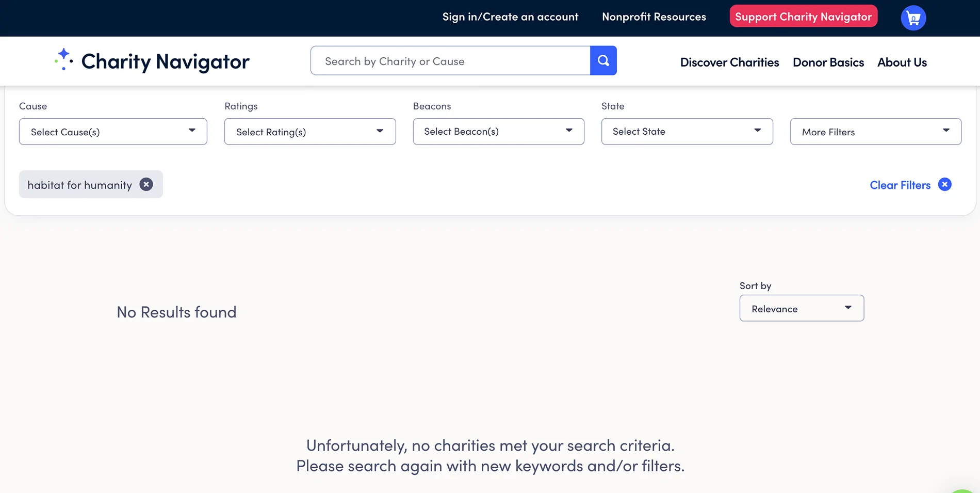Viewport: 980px width, 493px height.
Task: Open the Select Cause(s) dropdown
Action: (113, 132)
